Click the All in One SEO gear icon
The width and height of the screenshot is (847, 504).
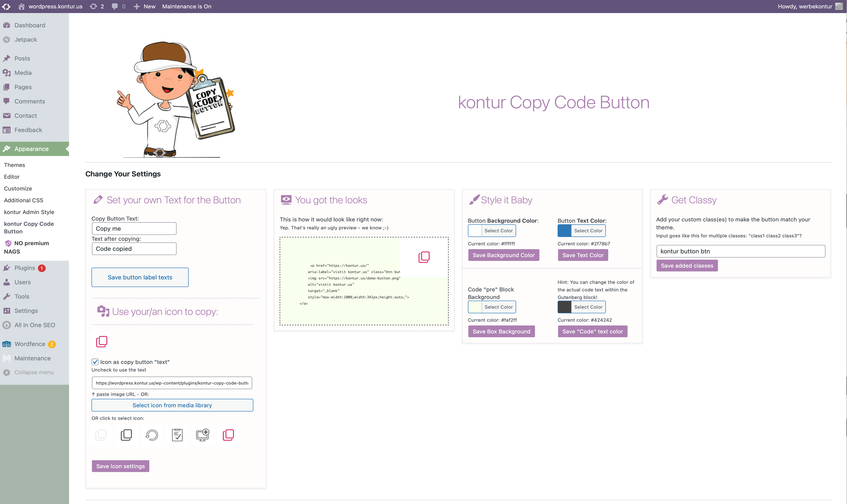[6, 325]
